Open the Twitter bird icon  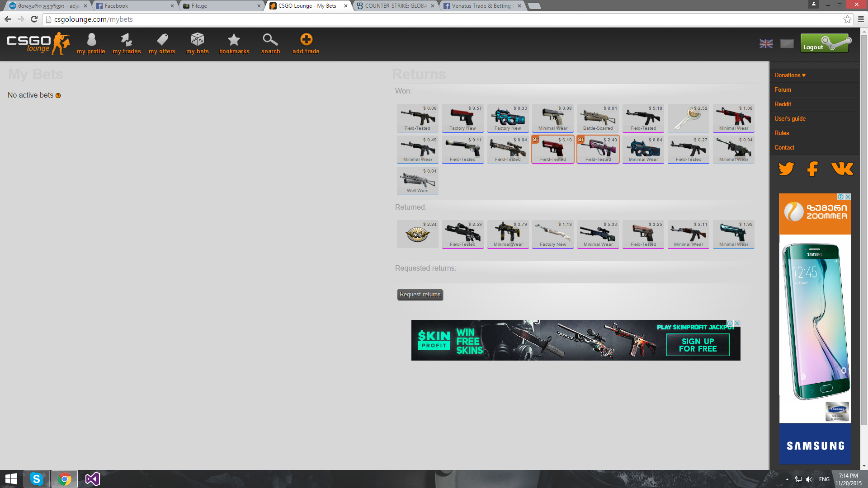click(x=786, y=169)
